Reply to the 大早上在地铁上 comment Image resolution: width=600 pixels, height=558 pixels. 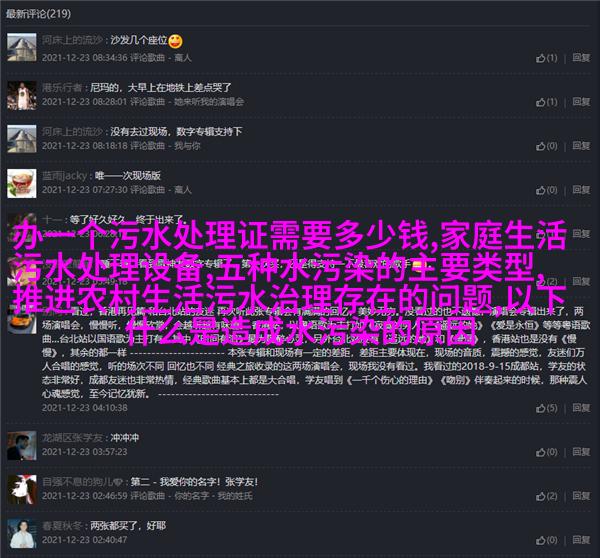pyautogui.click(x=581, y=102)
